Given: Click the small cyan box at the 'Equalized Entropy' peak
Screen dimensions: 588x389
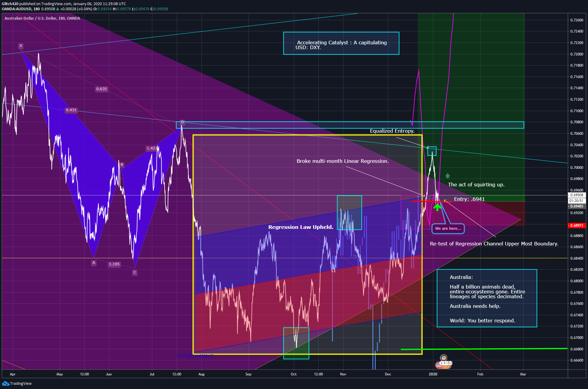Looking at the screenshot, I should pos(432,151).
